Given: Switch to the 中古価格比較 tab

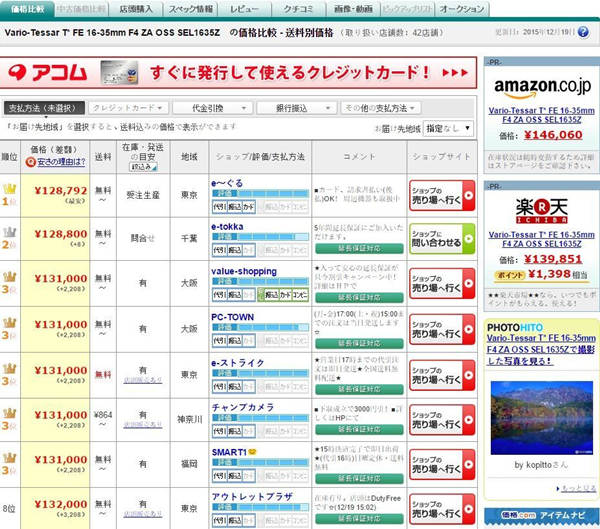Looking at the screenshot, I should 81,9.
